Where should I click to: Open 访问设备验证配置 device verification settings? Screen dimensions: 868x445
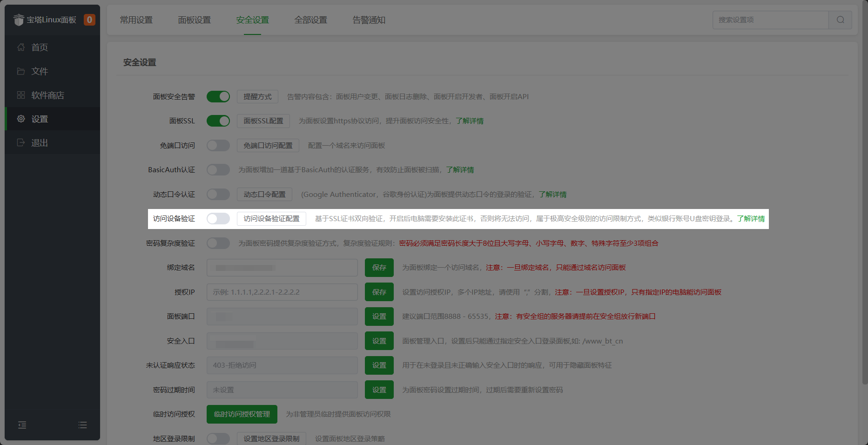point(271,218)
